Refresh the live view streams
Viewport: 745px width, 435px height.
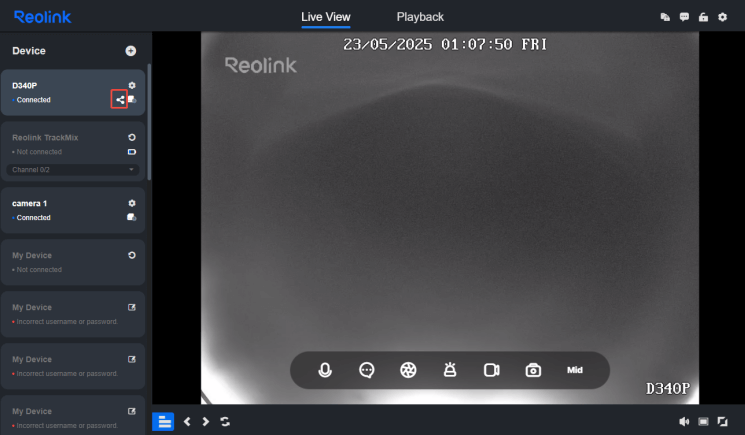click(225, 422)
